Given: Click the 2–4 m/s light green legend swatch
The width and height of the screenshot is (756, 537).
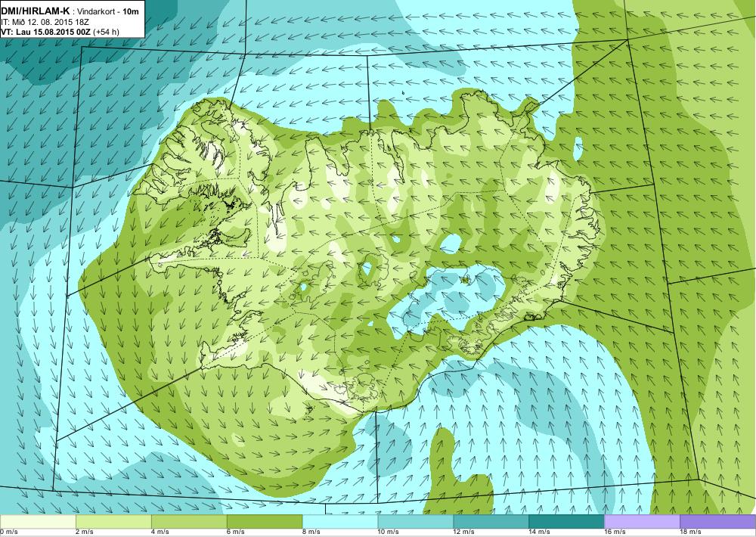Looking at the screenshot, I should (x=113, y=522).
